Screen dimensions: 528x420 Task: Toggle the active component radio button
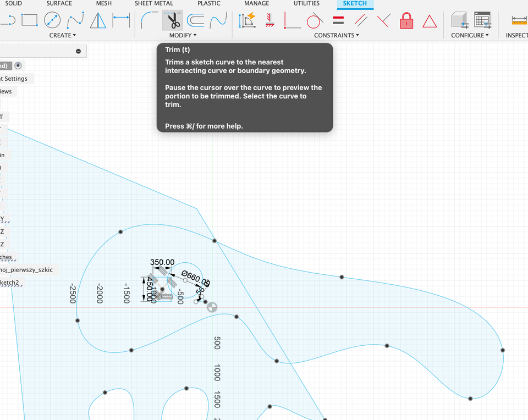[x=18, y=65]
